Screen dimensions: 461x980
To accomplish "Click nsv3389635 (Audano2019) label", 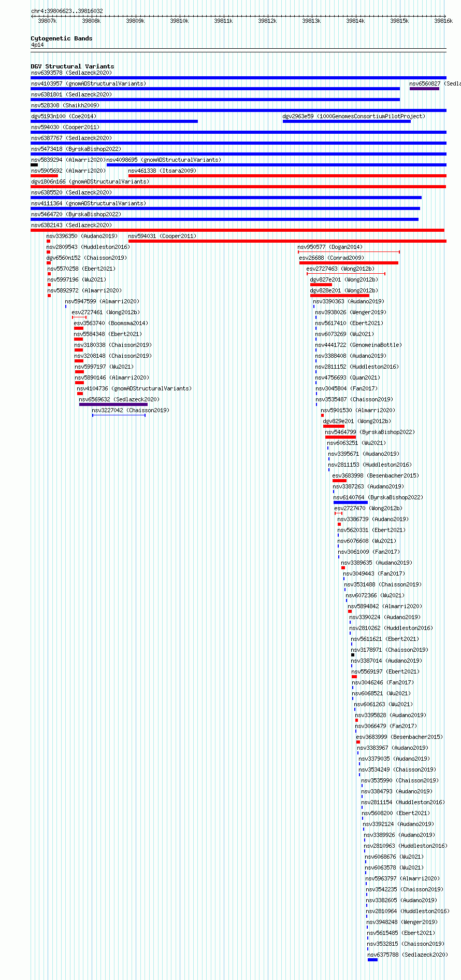I will [x=377, y=563].
